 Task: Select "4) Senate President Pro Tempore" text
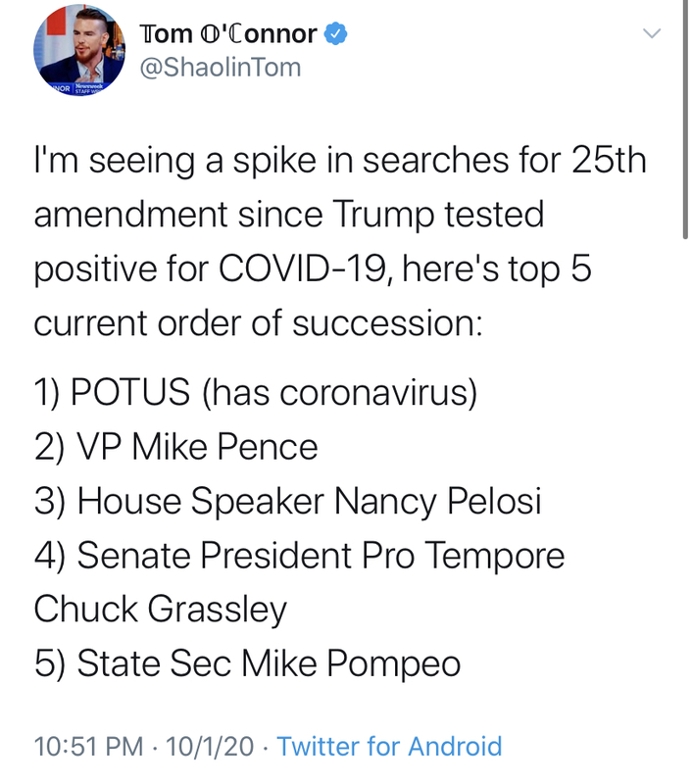point(299,556)
